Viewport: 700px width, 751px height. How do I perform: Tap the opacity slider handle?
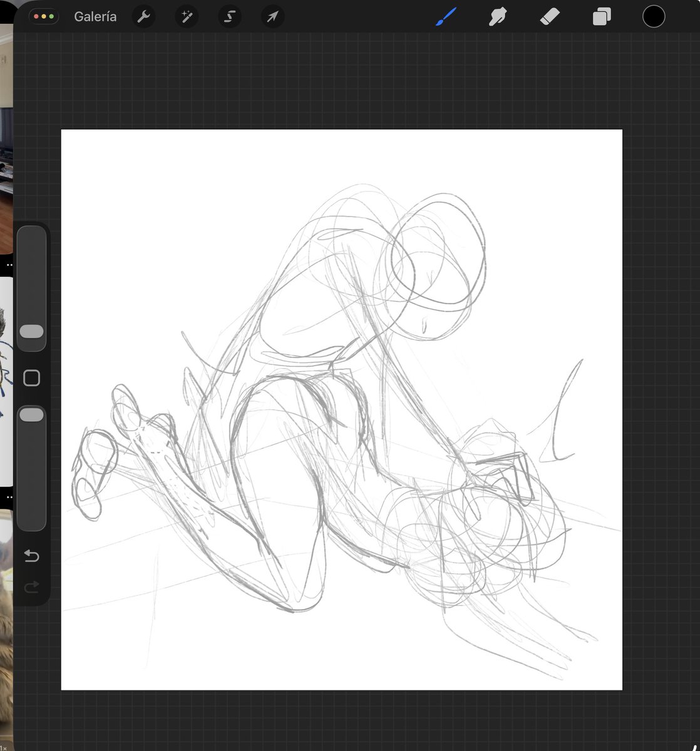31,414
